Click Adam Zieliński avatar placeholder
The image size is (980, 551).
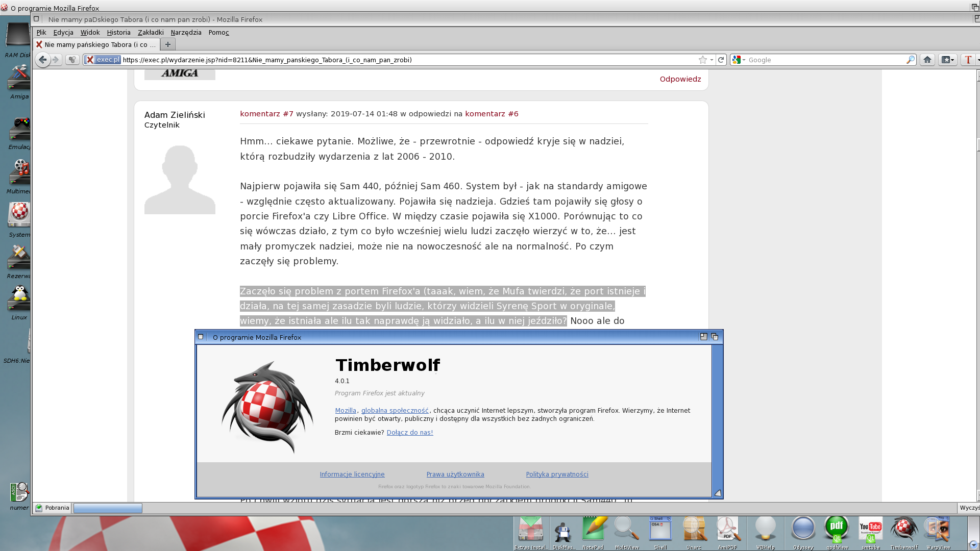pyautogui.click(x=180, y=179)
